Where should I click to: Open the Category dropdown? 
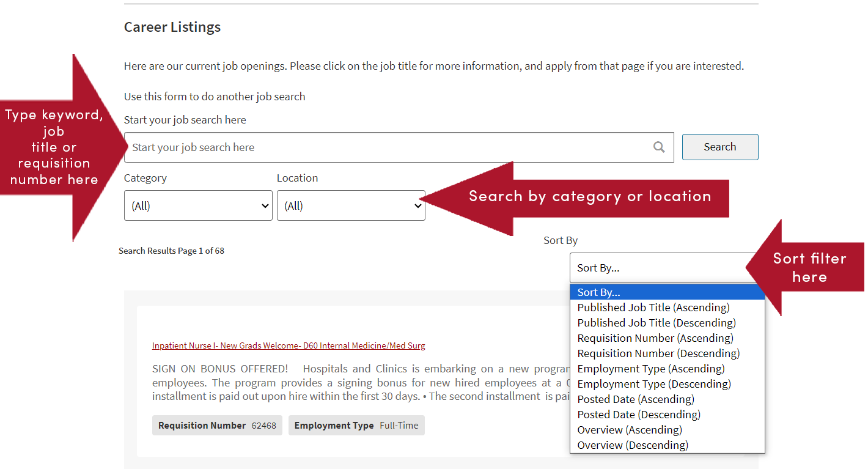[x=197, y=205]
